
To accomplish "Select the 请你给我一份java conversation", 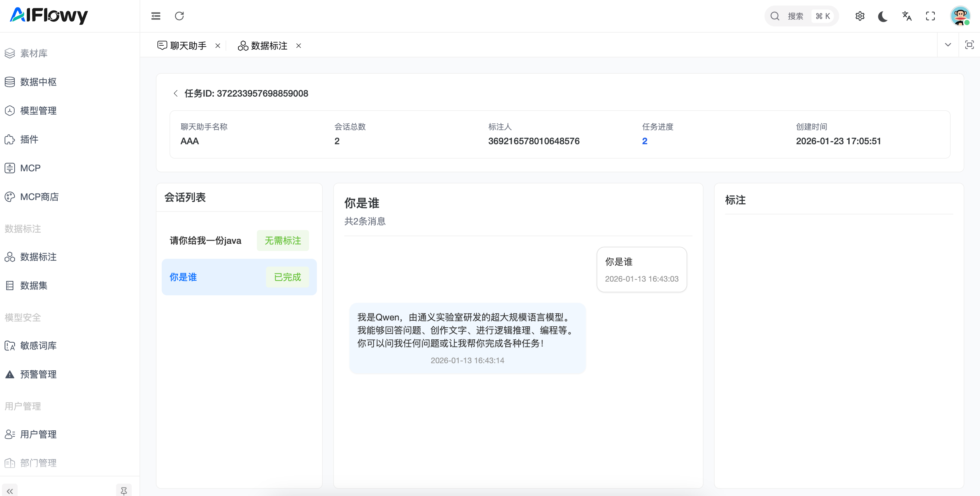I will click(x=205, y=240).
